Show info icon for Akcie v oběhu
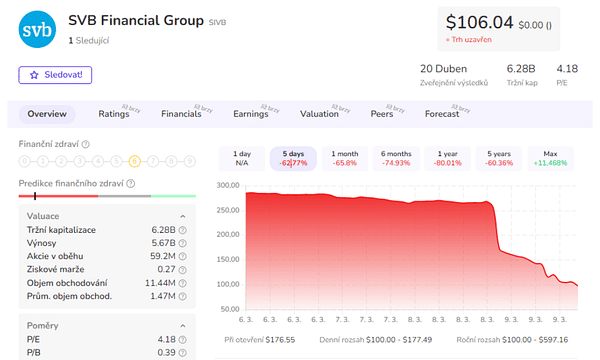The image size is (600, 360). point(183,256)
